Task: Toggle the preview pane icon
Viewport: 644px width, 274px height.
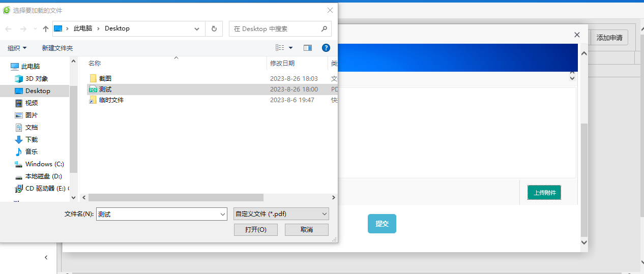Action: click(x=308, y=48)
